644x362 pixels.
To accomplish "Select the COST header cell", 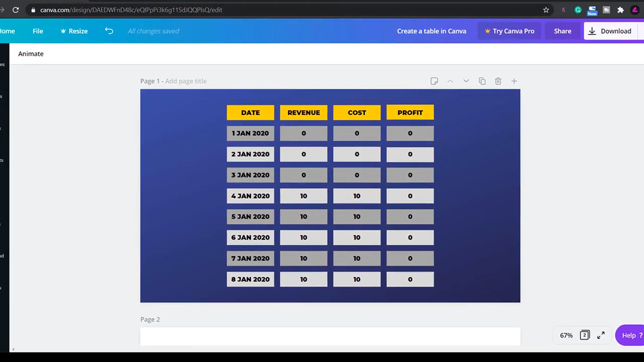I will point(357,113).
